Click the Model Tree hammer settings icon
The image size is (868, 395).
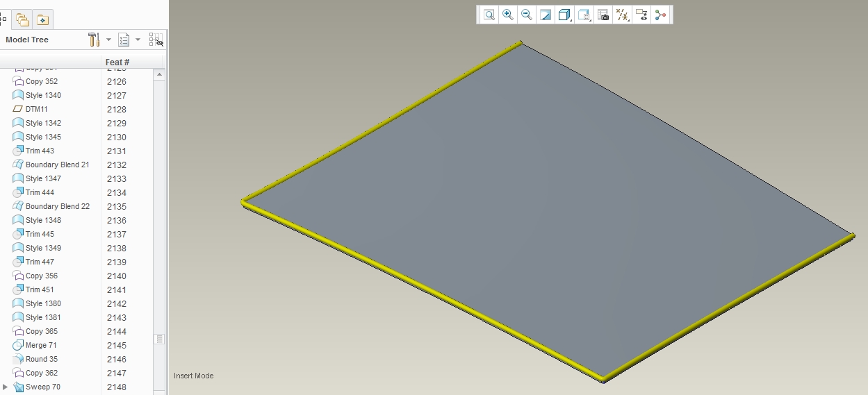coord(94,40)
